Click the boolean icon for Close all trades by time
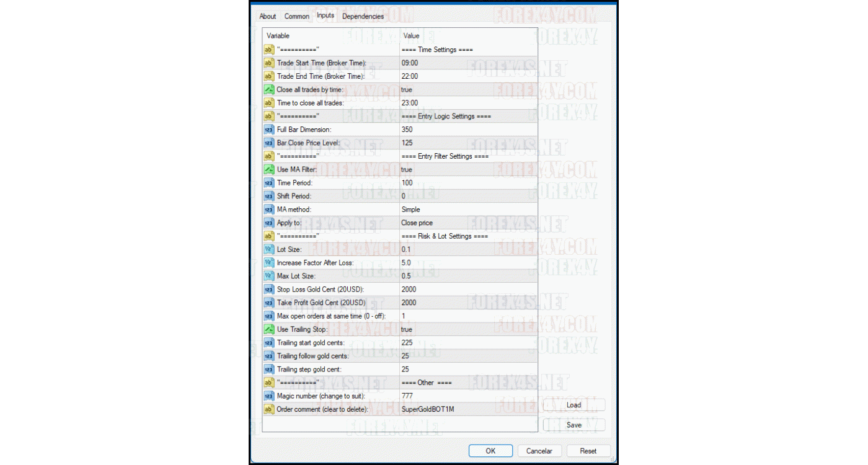Viewport: 868px width, 465px height. click(x=268, y=90)
